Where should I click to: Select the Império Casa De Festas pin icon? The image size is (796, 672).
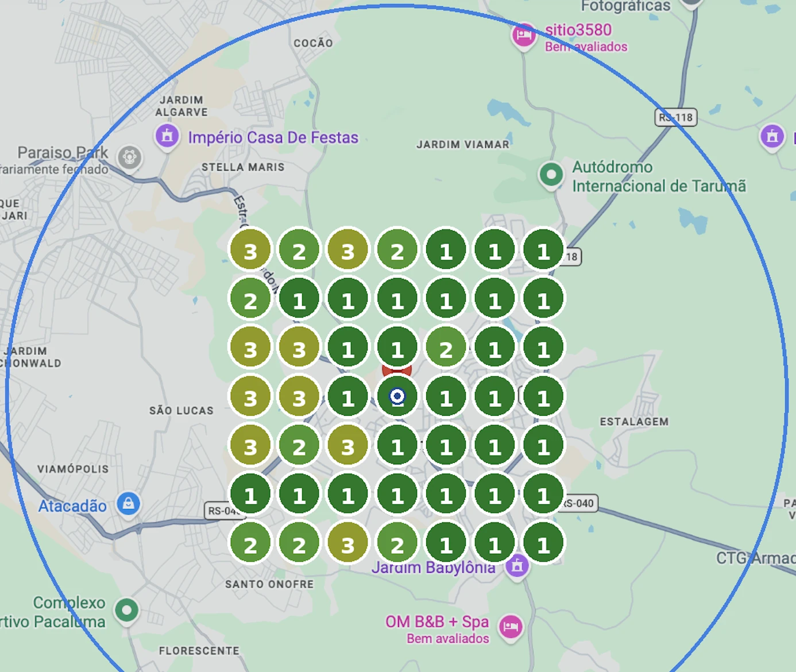167,136
